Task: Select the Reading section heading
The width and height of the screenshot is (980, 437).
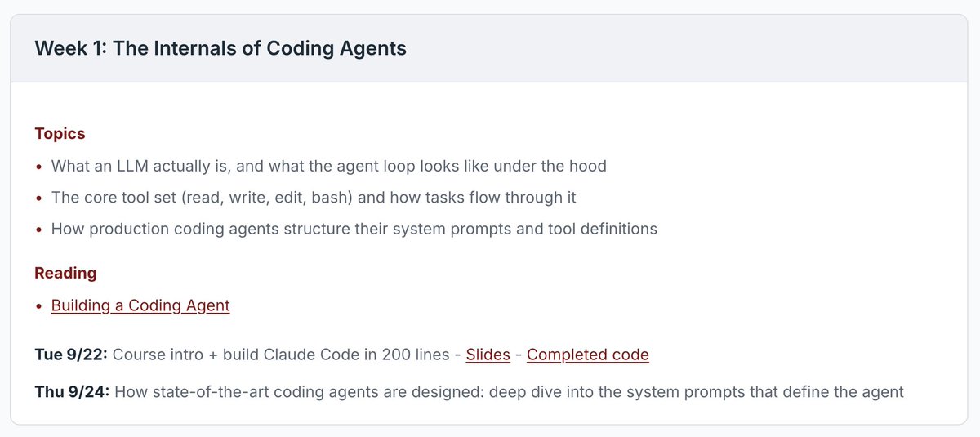Action: pyautogui.click(x=65, y=273)
